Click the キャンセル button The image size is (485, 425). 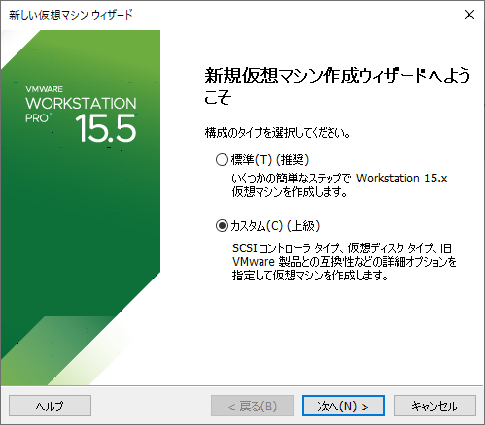click(435, 406)
